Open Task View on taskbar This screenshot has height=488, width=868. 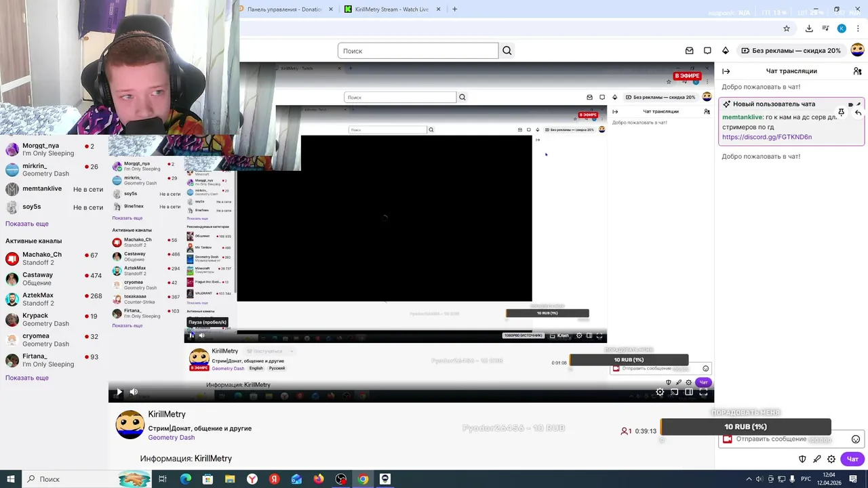(163, 479)
